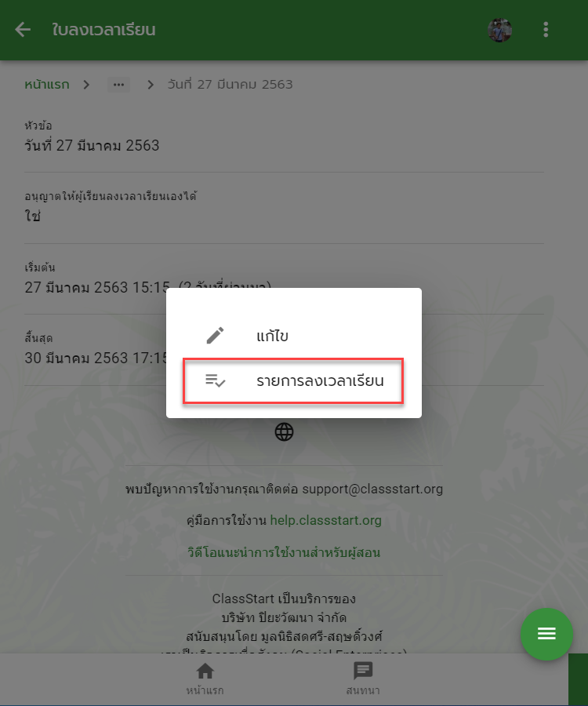The height and width of the screenshot is (706, 588).
Task: Go to home via bottom house icon
Action: point(205,671)
